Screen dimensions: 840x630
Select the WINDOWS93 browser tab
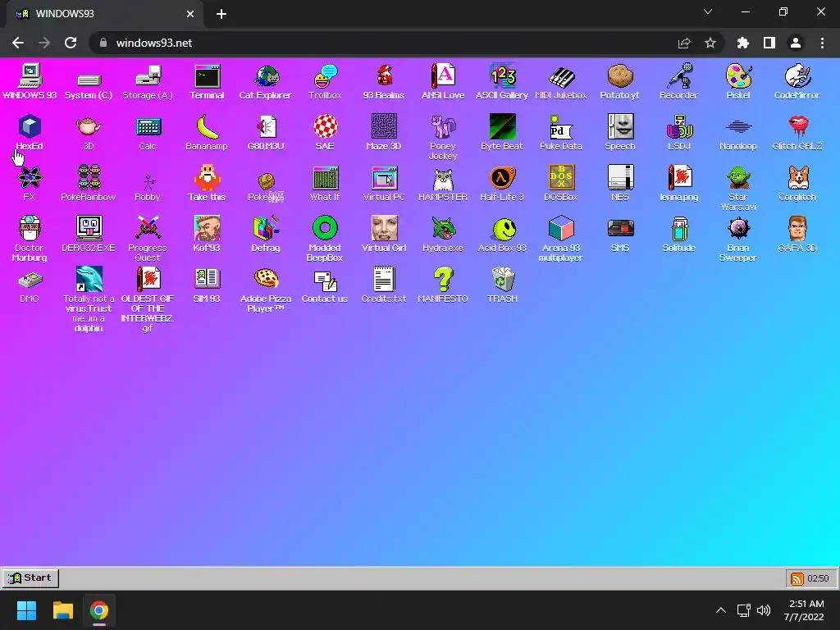tap(104, 14)
